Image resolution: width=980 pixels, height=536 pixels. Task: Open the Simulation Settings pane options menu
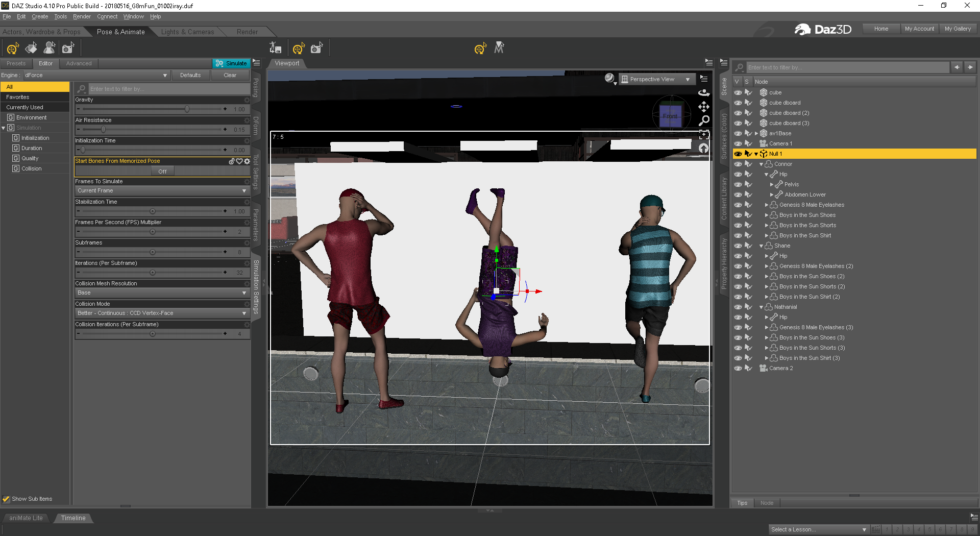(x=257, y=63)
